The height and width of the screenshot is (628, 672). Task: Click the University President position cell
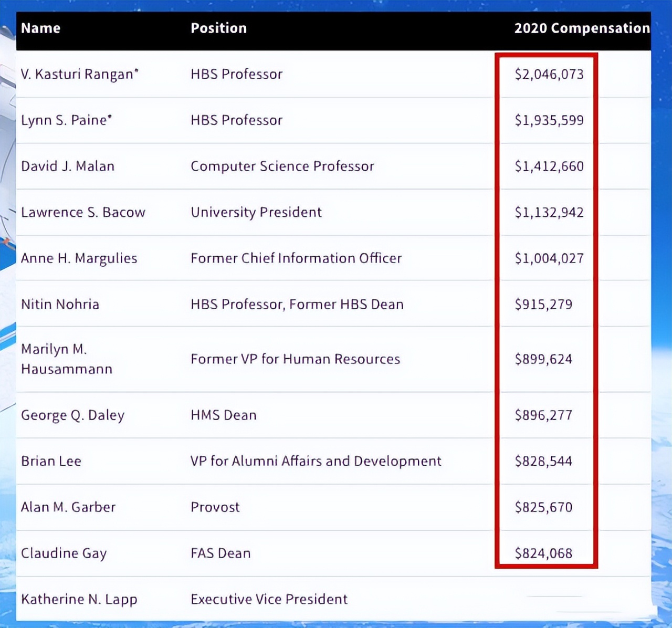tap(256, 212)
